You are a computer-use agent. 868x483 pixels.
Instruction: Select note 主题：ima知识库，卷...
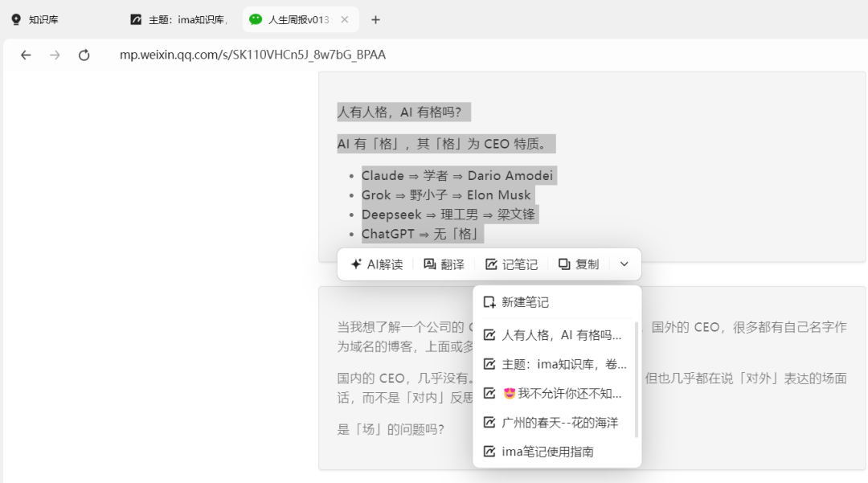pos(557,364)
